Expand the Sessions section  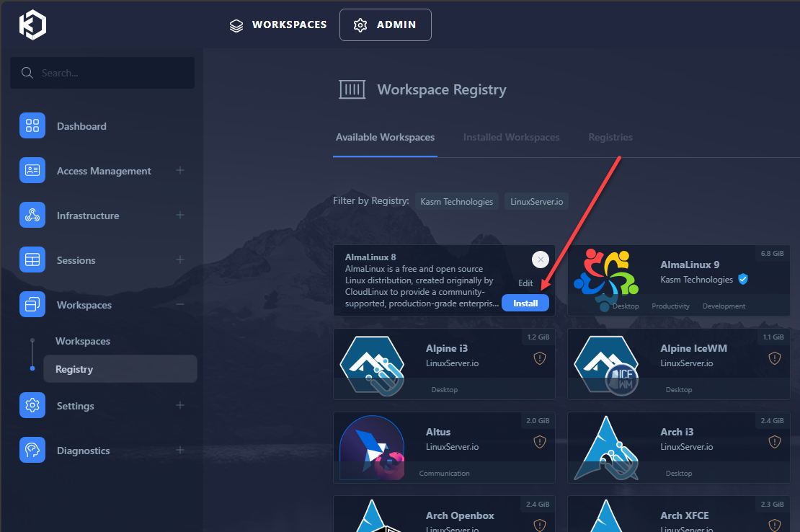click(180, 260)
